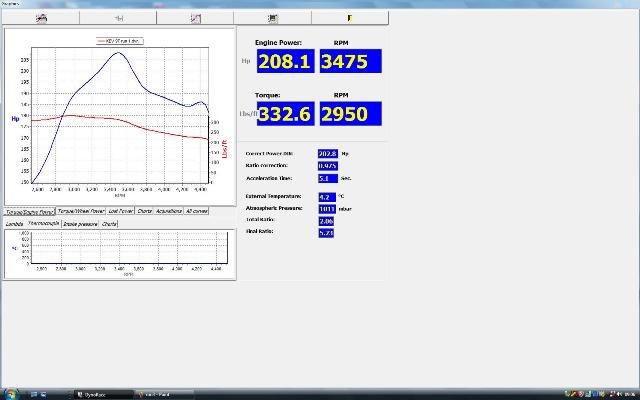Select the Thermocouple tab
This screenshot has width=640, height=400.
[x=44, y=223]
